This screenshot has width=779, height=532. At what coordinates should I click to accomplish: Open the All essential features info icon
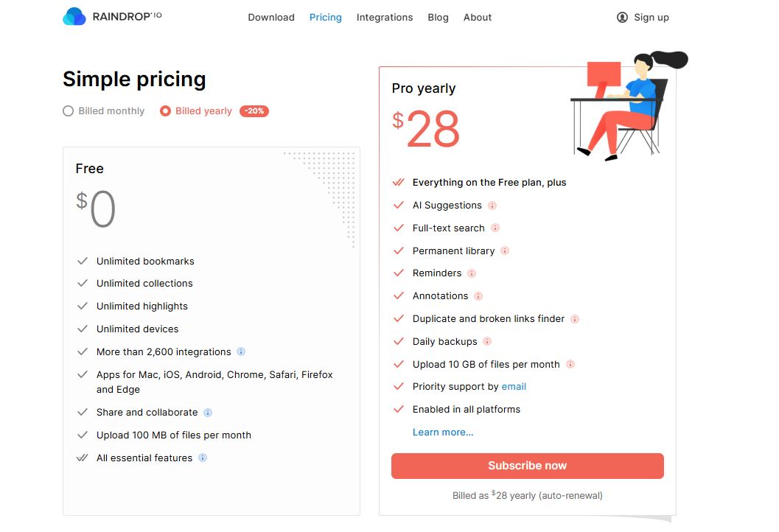pos(203,458)
